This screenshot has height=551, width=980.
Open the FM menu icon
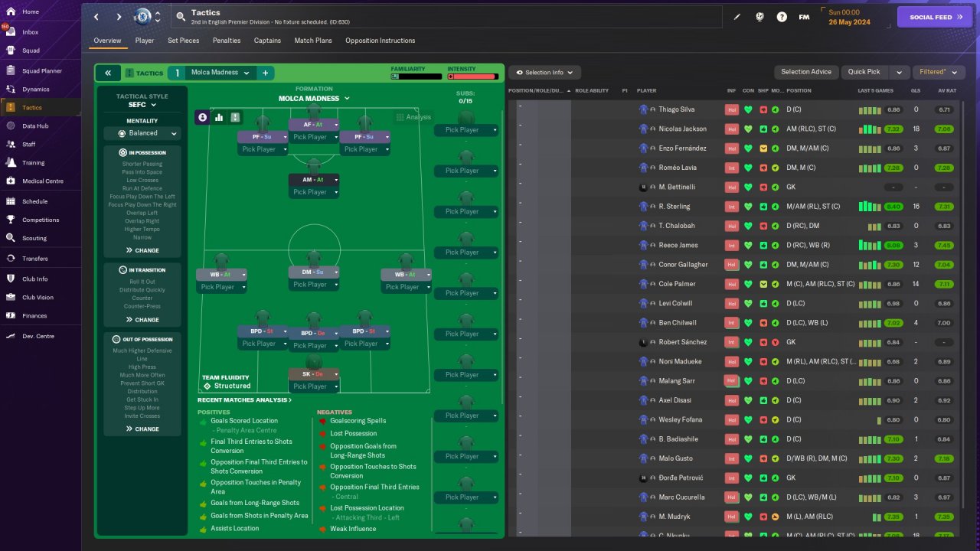tap(804, 17)
